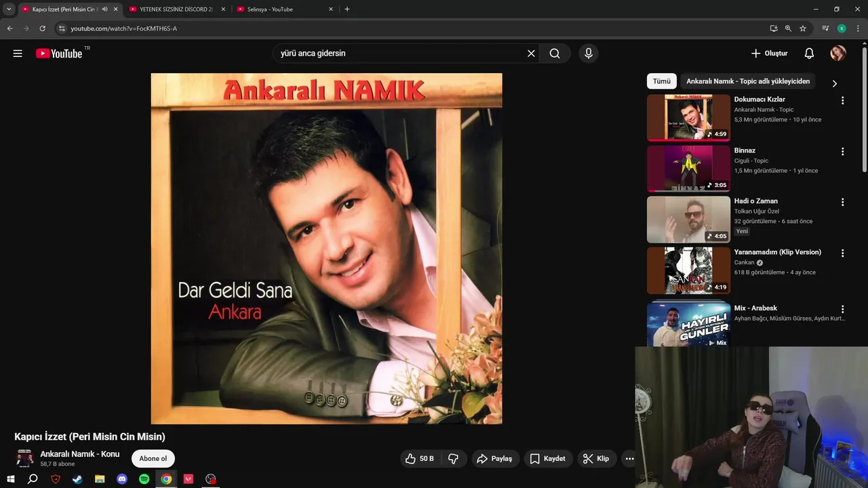
Task: Close the YETENEK SİZSİNİZ tab
Action: click(x=222, y=9)
